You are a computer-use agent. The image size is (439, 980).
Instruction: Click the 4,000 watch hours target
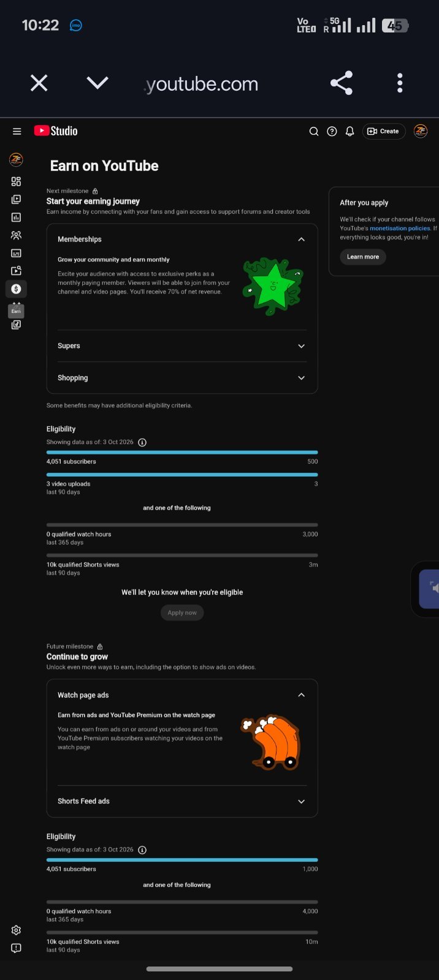point(310,911)
